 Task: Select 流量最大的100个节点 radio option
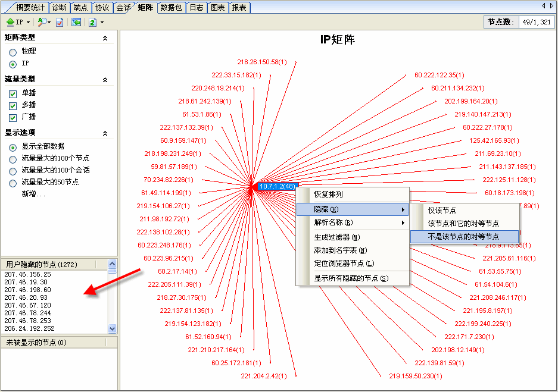tap(13, 159)
